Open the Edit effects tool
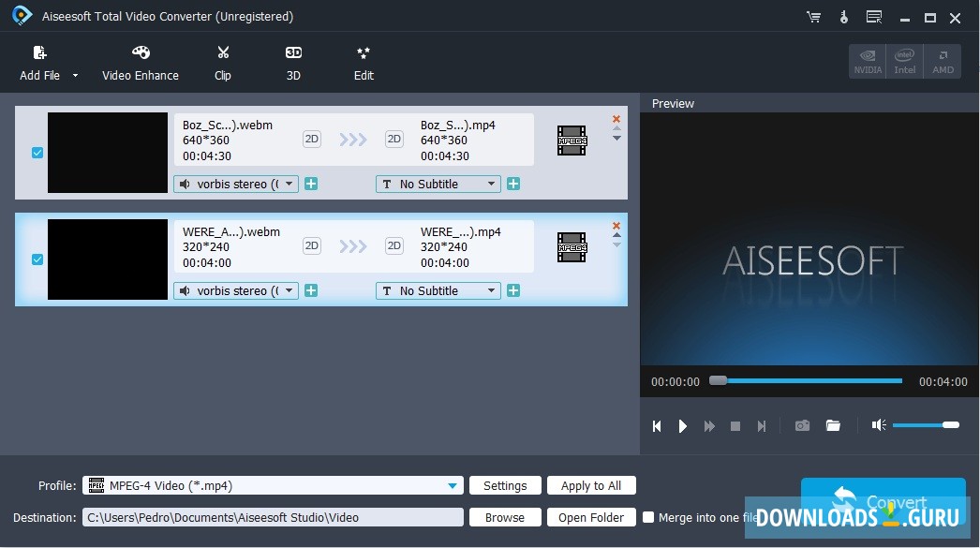This screenshot has height=548, width=980. [364, 63]
